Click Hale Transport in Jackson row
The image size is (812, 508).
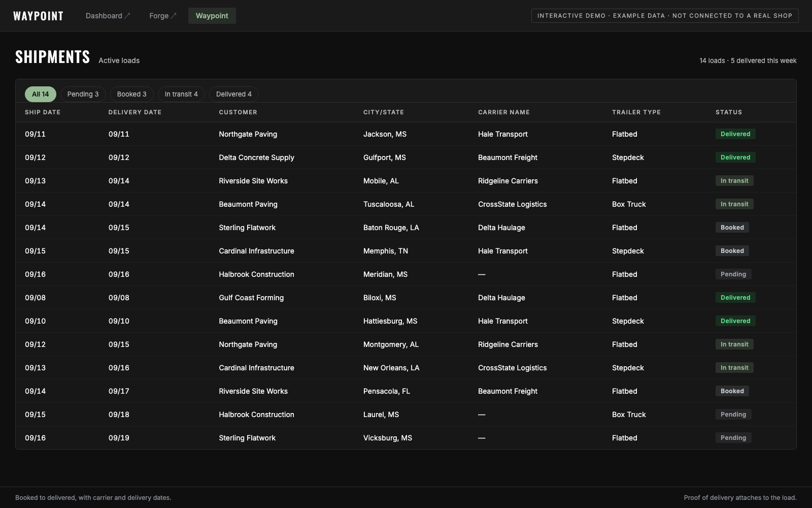[x=503, y=134]
